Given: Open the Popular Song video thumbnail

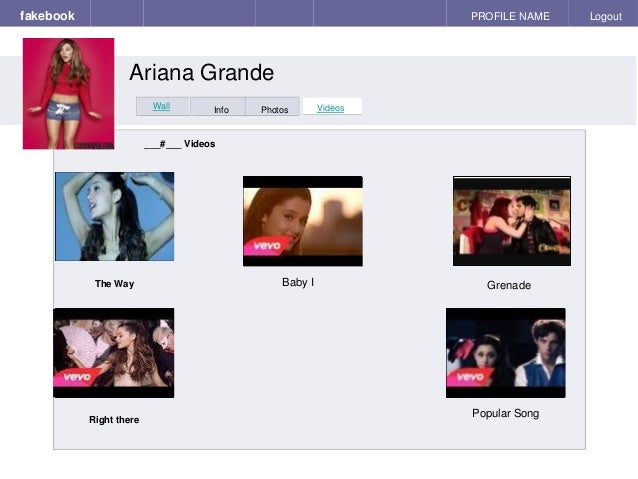Looking at the screenshot, I should pyautogui.click(x=505, y=353).
